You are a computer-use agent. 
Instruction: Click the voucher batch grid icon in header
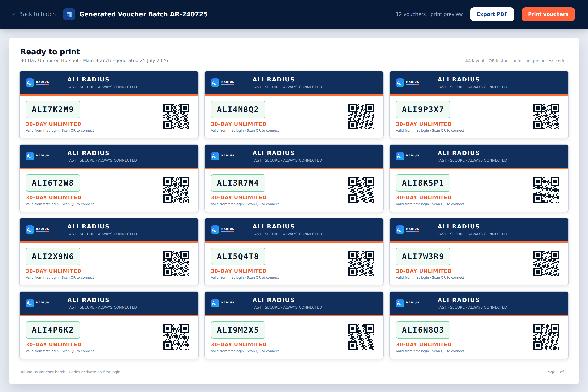pos(69,14)
